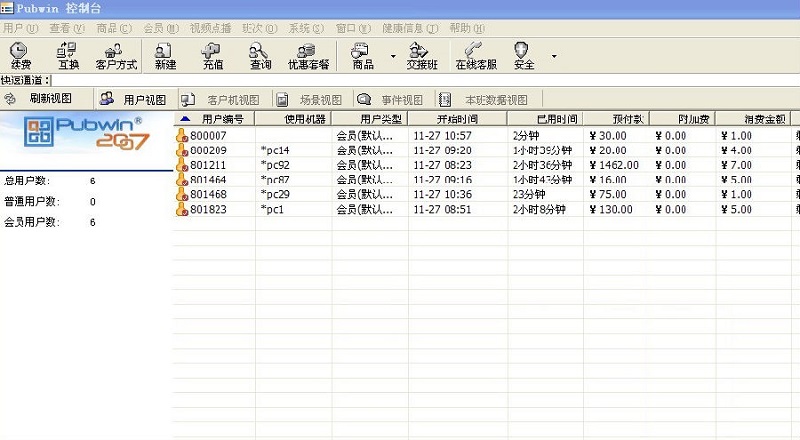Image resolution: width=800 pixels, height=440 pixels.
Task: Open 在线客服 online support
Action: (x=476, y=54)
